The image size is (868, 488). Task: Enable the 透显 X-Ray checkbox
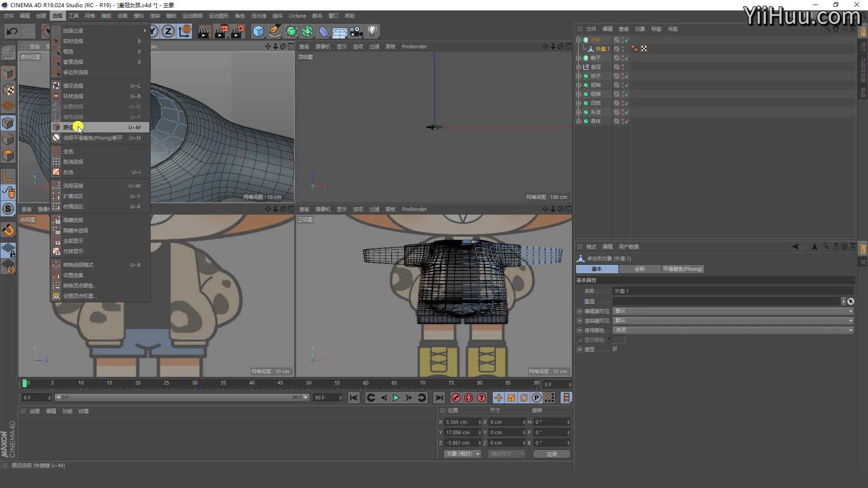(x=615, y=349)
